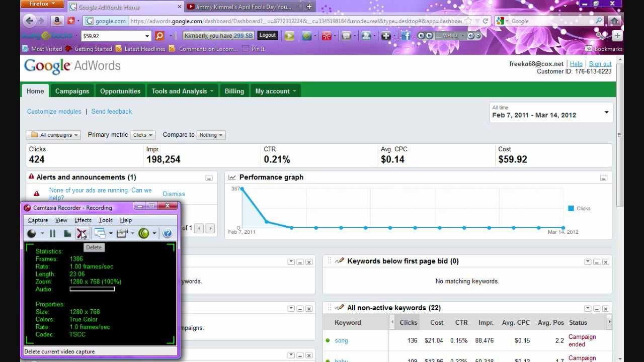
Task: Minimize Alerts and announcements module
Action: coord(209,178)
